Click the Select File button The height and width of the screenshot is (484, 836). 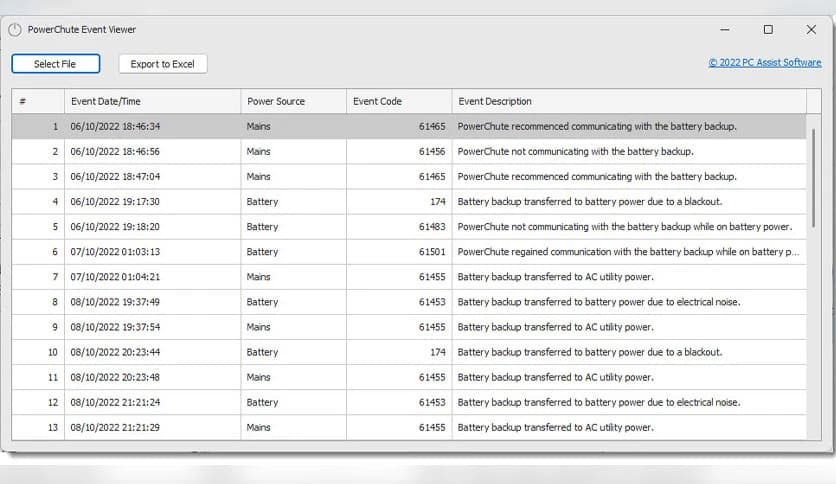click(x=55, y=64)
